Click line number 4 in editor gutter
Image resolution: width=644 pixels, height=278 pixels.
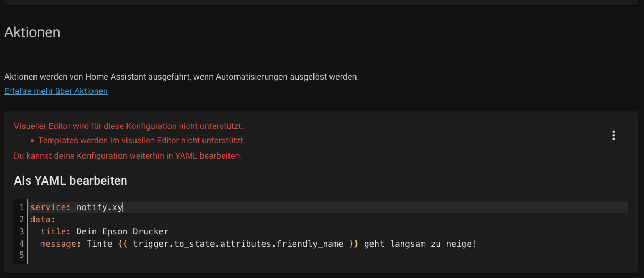(x=21, y=244)
